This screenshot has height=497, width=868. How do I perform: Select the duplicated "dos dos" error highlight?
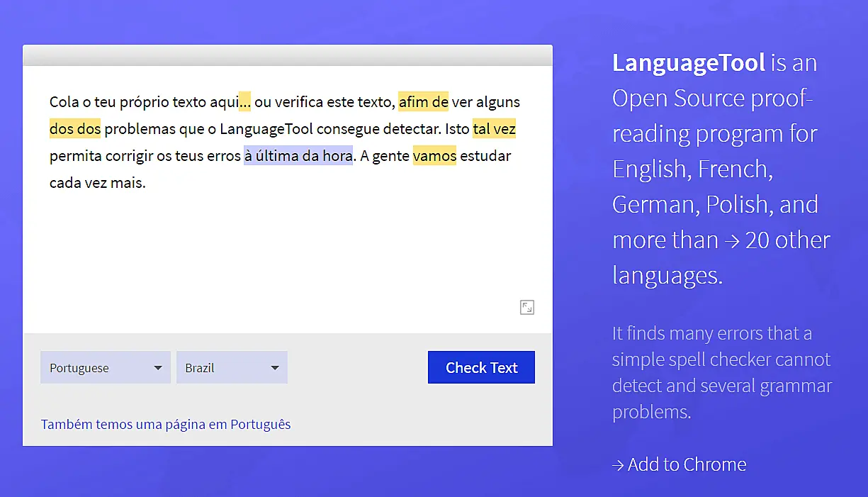(74, 128)
